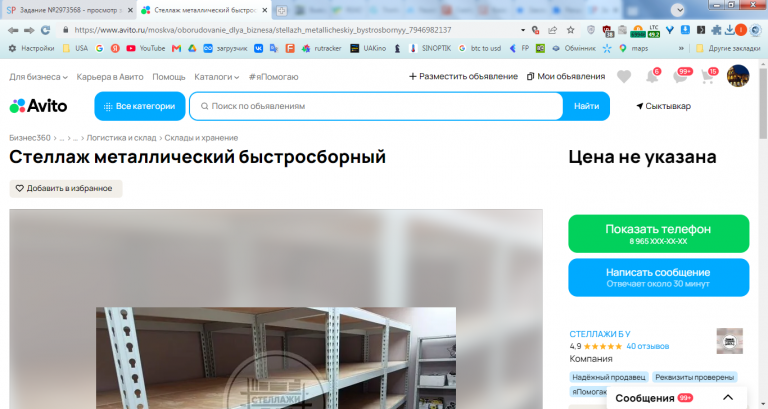Open the address bar dropdown arrow
Image resolution: width=768 pixels, height=409 pixels.
pos(523,30)
